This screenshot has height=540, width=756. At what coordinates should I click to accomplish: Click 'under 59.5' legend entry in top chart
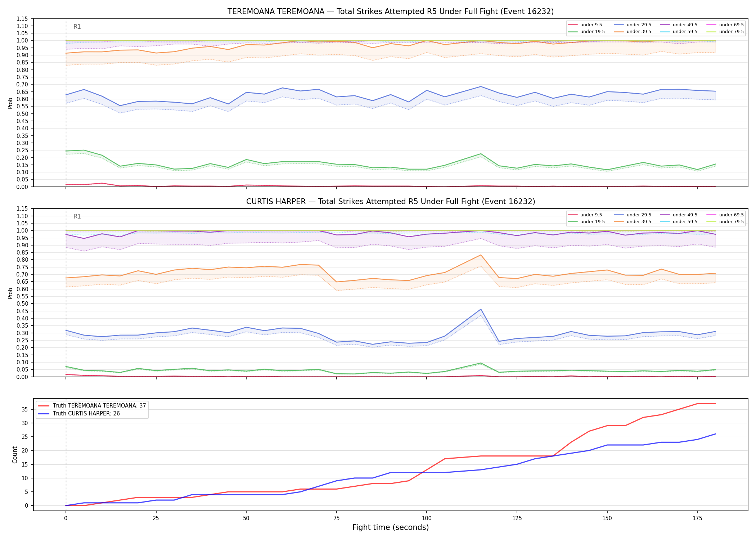click(679, 32)
